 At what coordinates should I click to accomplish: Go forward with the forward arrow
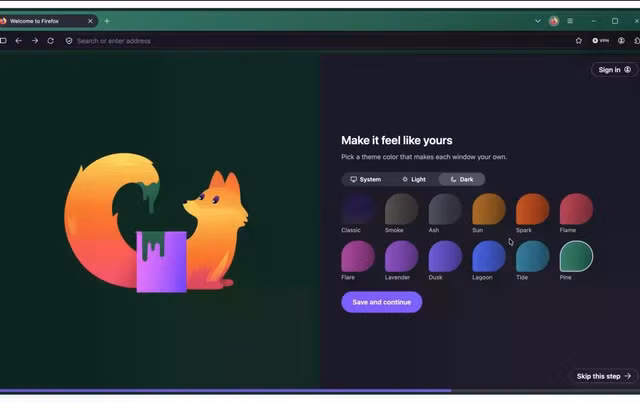point(35,41)
